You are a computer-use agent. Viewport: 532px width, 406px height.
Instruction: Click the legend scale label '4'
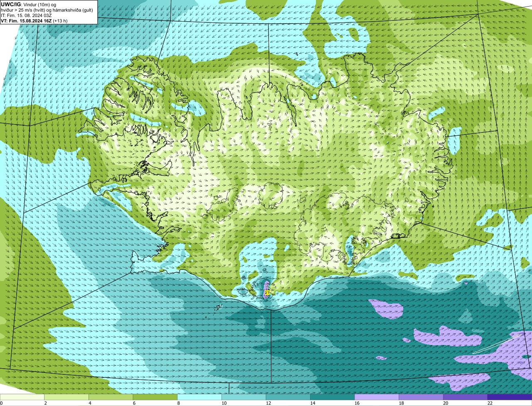[90, 403]
